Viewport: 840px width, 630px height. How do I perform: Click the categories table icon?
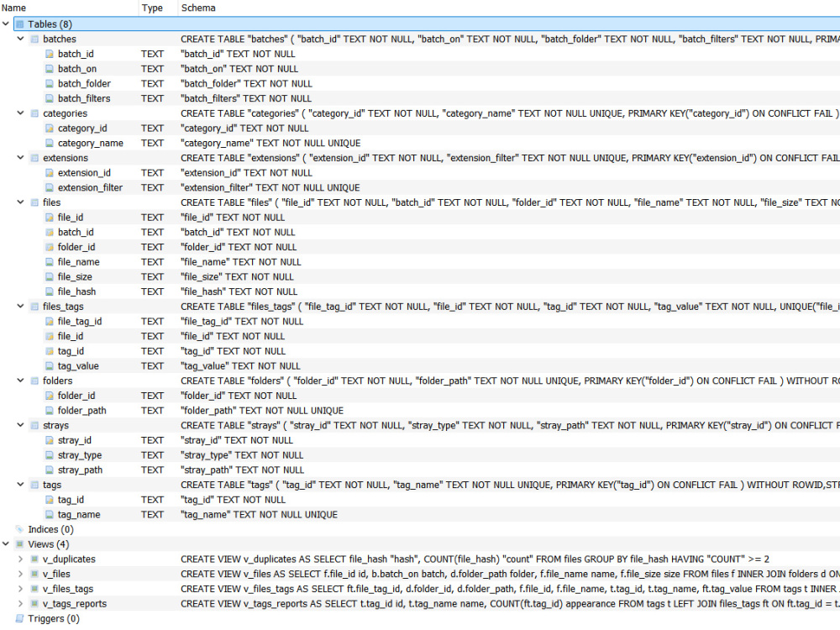click(34, 113)
